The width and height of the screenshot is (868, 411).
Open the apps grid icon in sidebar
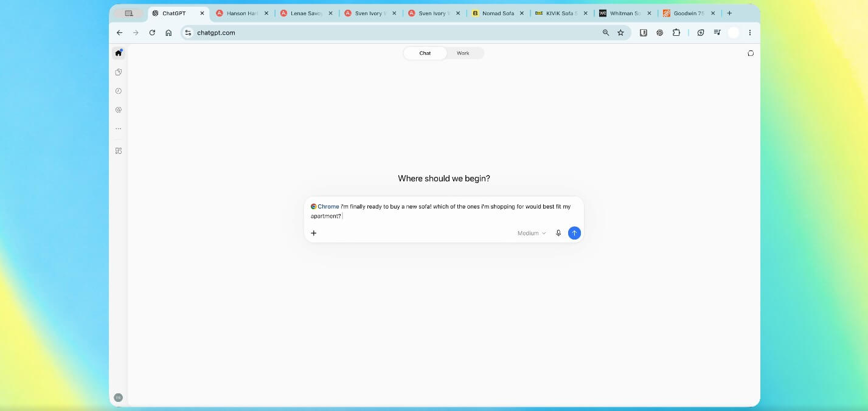[x=119, y=151]
